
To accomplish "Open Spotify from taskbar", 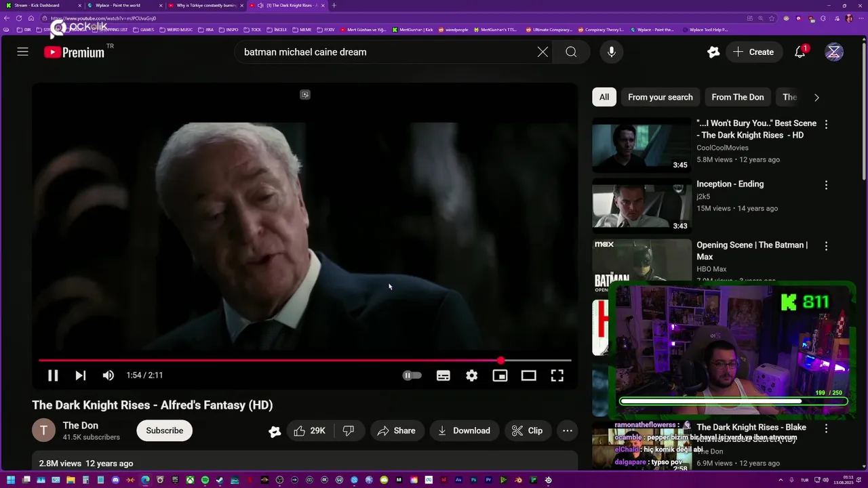I will pyautogui.click(x=205, y=480).
